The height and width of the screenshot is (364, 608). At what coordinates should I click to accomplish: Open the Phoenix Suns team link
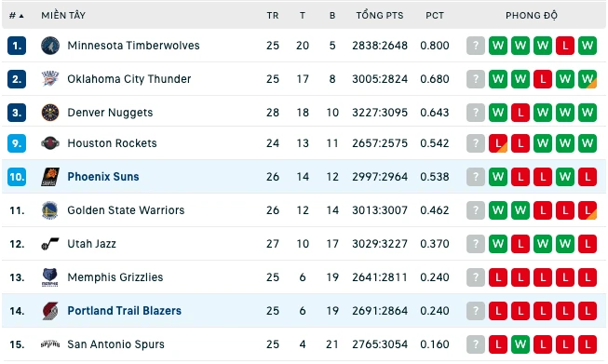103,177
